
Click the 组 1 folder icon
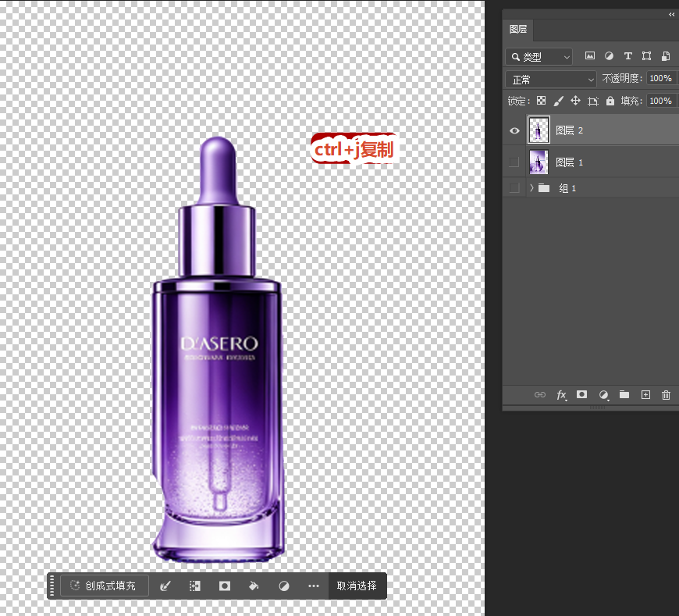click(544, 188)
